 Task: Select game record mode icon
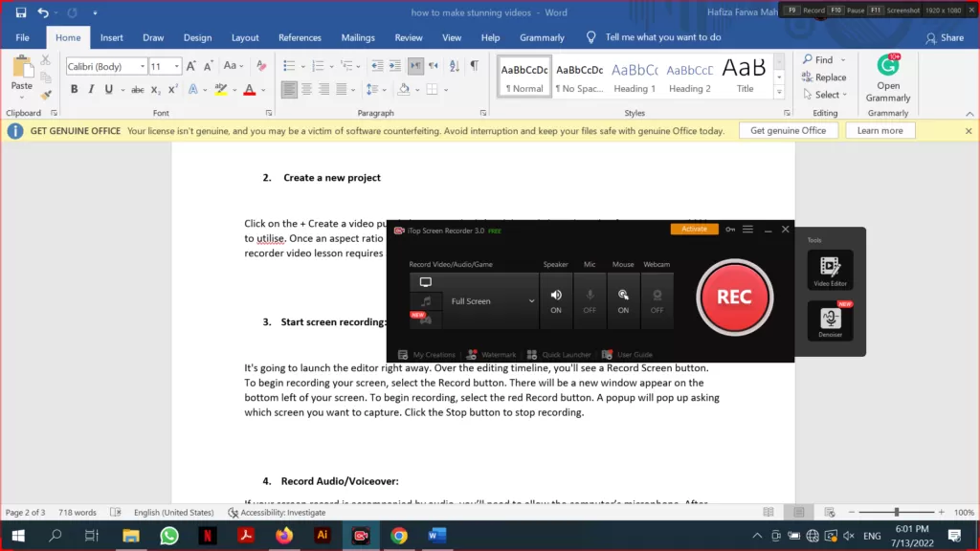point(426,320)
